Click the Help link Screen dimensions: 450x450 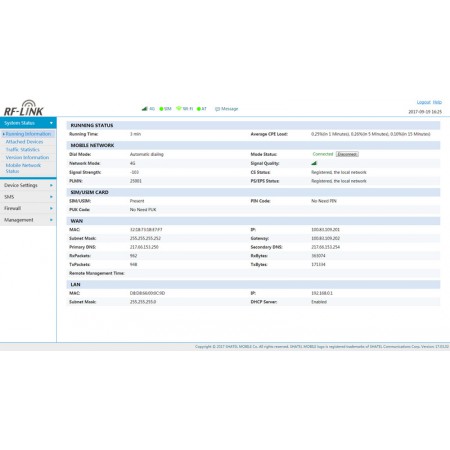tap(437, 102)
